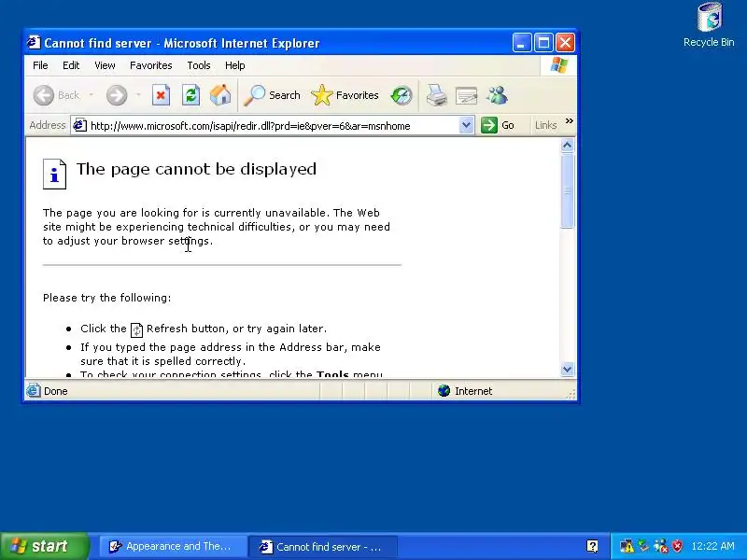Viewport: 747px width, 560px height.
Task: Click the help question mark icon in the taskbar
Action: pyautogui.click(x=592, y=546)
